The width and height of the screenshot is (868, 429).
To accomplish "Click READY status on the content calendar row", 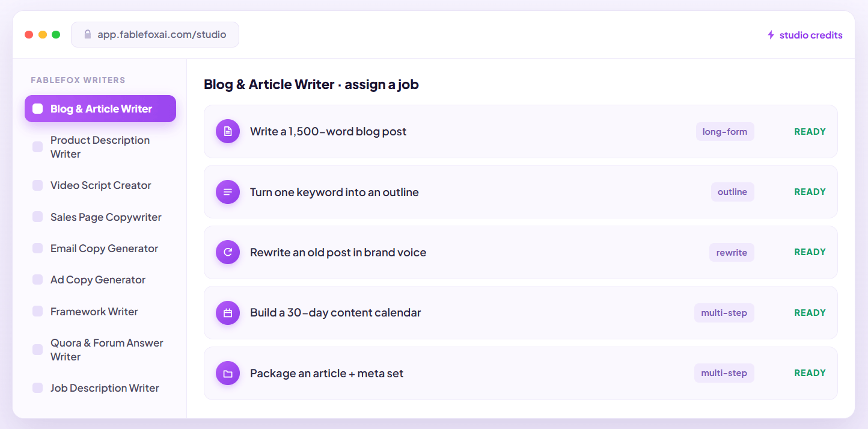I will pyautogui.click(x=810, y=313).
